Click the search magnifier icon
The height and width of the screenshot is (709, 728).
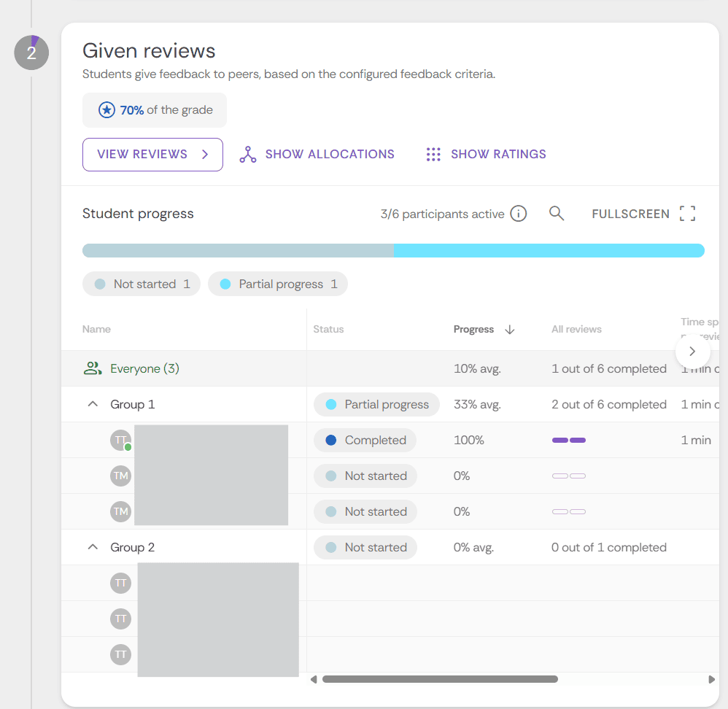pos(557,214)
